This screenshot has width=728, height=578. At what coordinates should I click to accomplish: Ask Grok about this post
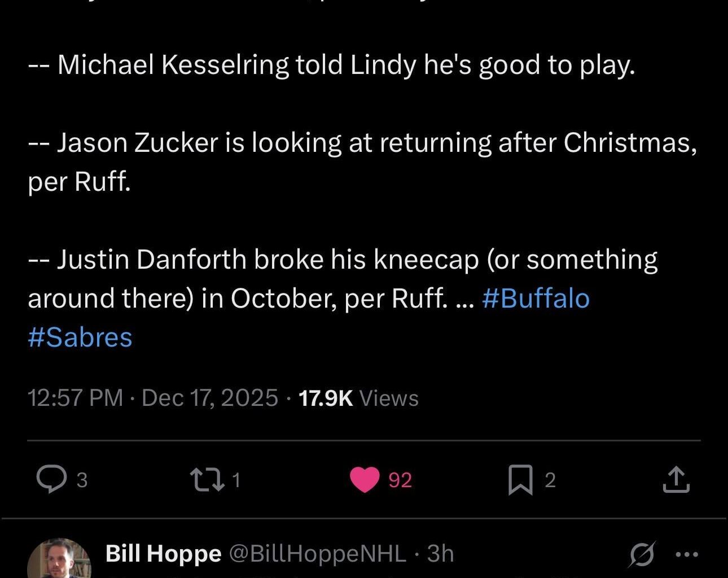click(x=641, y=555)
